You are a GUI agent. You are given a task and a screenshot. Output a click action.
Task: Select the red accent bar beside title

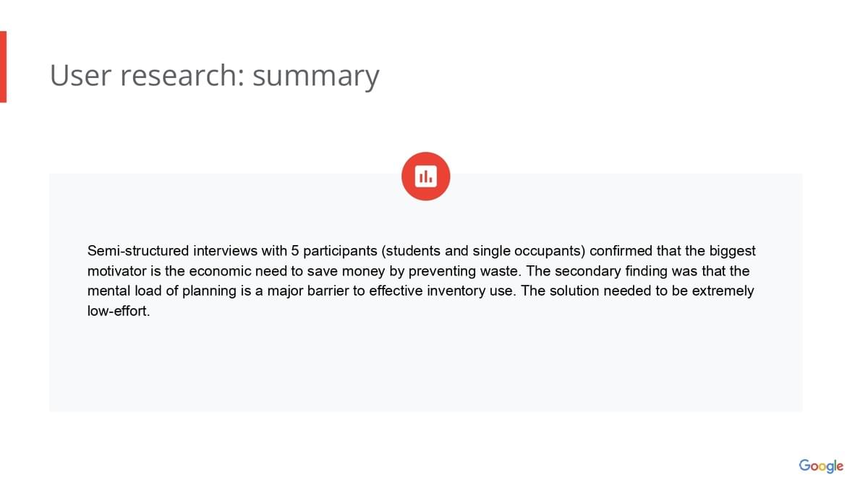point(3,67)
